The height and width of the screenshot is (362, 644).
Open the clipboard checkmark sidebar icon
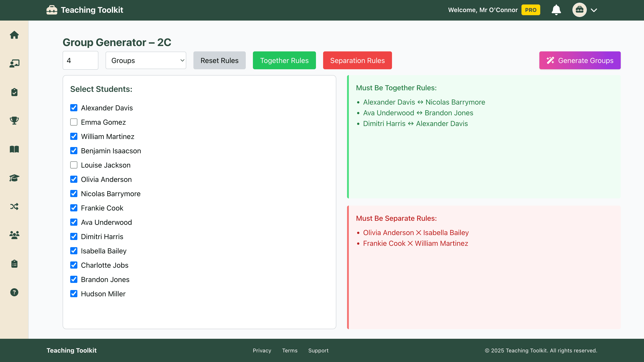(14, 92)
